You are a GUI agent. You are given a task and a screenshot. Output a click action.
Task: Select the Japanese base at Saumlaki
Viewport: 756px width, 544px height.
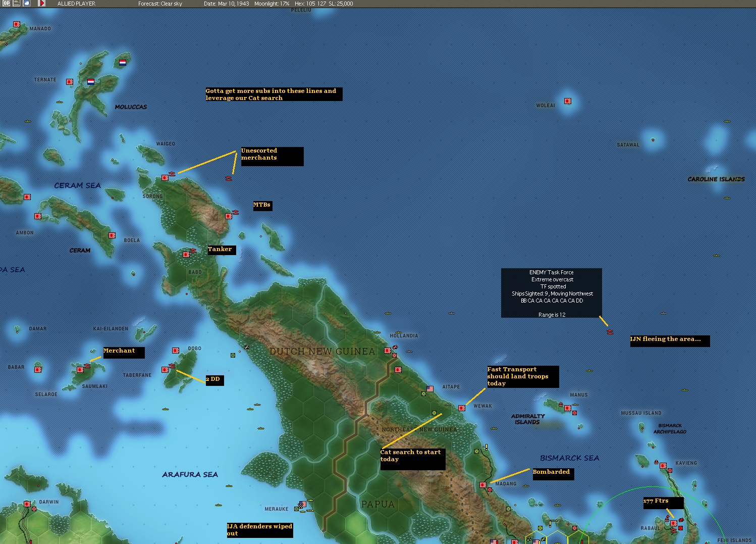coord(80,370)
